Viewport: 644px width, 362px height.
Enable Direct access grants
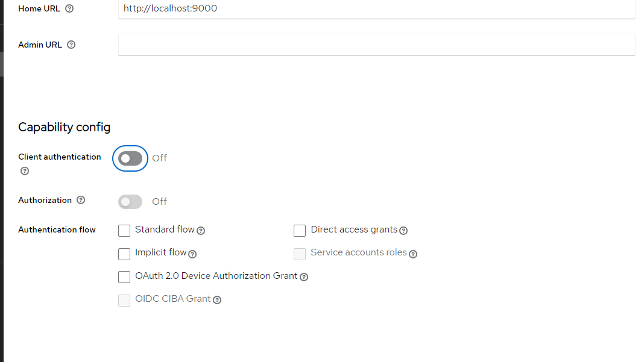pos(300,230)
